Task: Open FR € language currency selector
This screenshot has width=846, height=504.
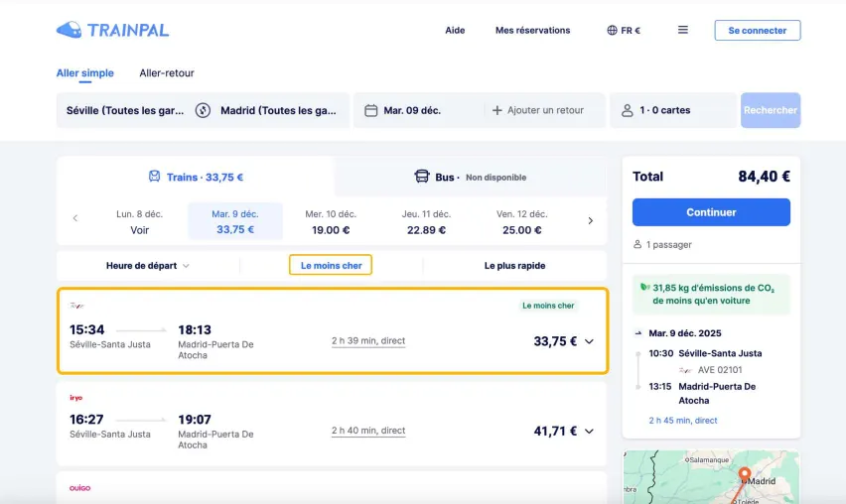Action: 624,30
